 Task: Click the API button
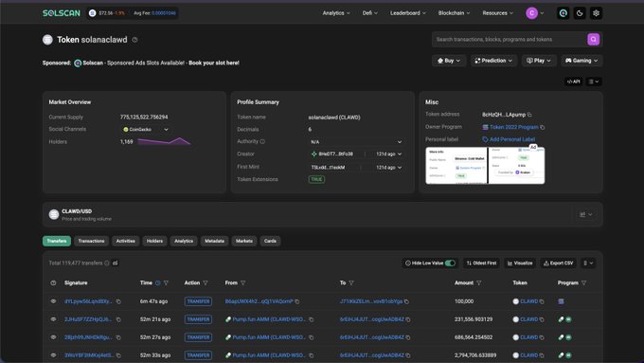click(573, 82)
